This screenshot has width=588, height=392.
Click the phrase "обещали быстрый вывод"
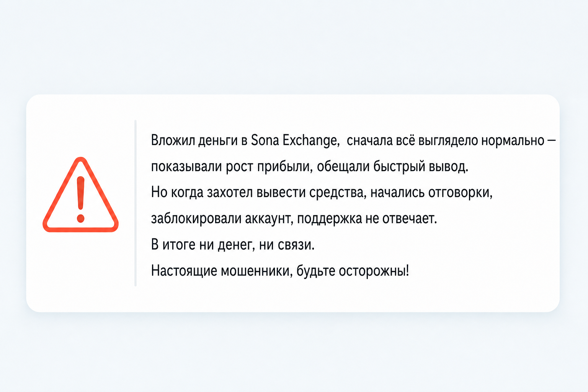point(392,167)
